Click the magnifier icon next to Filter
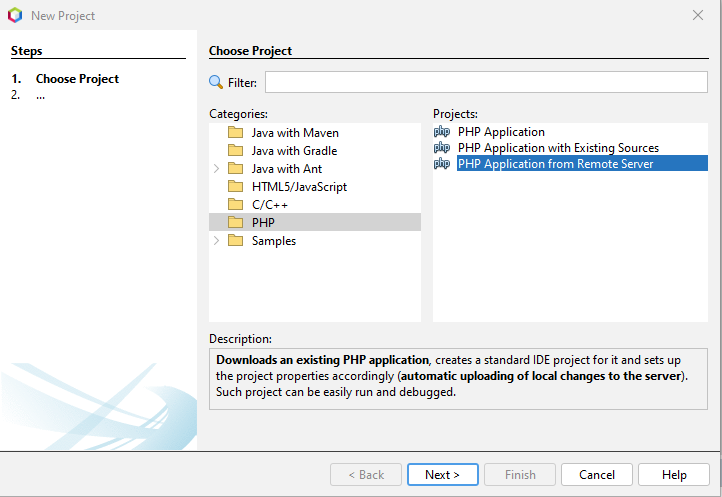The width and height of the screenshot is (722, 497). click(216, 83)
